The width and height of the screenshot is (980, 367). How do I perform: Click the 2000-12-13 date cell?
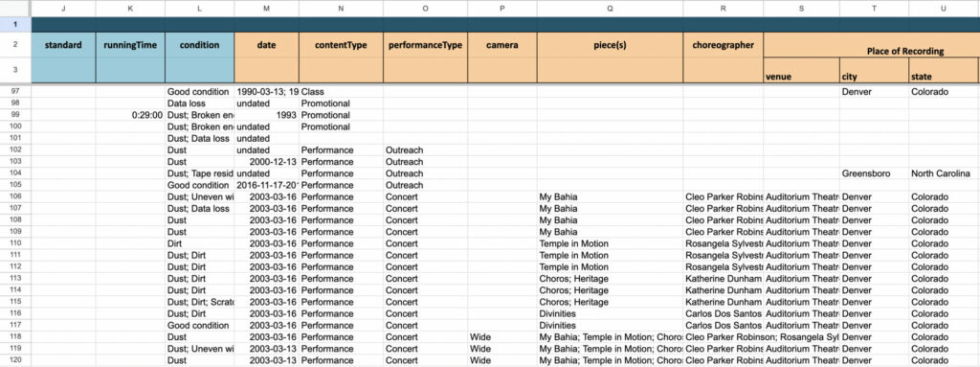(266, 162)
